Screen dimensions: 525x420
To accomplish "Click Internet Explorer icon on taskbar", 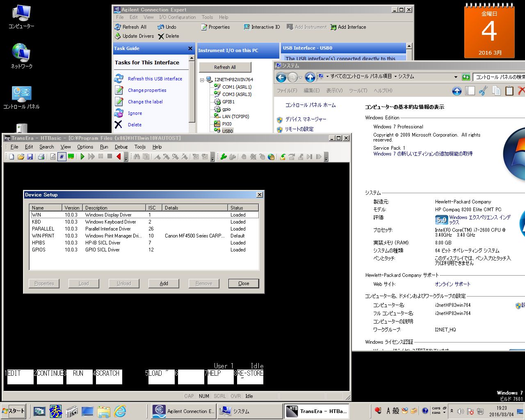I will 120,411.
